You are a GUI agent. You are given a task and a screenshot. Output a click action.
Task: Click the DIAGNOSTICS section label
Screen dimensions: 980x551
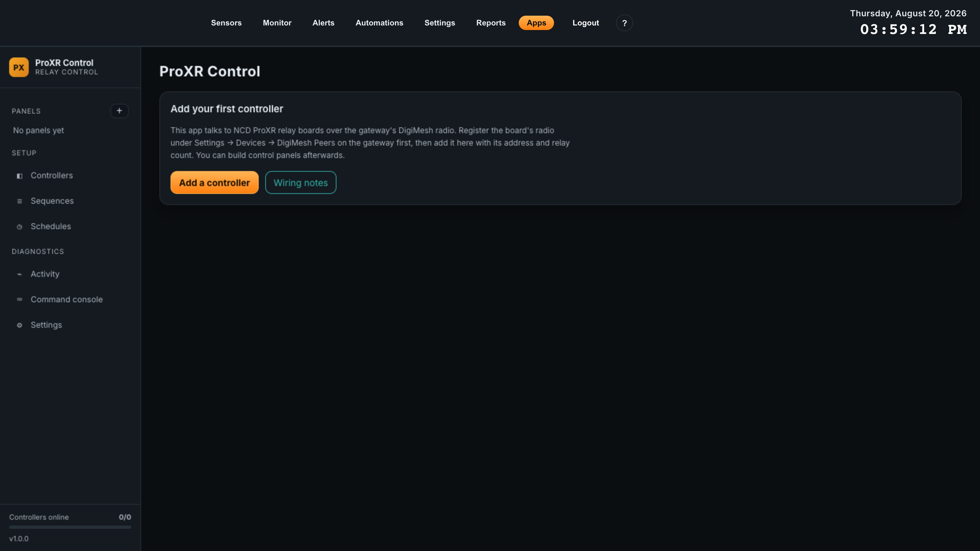[38, 251]
